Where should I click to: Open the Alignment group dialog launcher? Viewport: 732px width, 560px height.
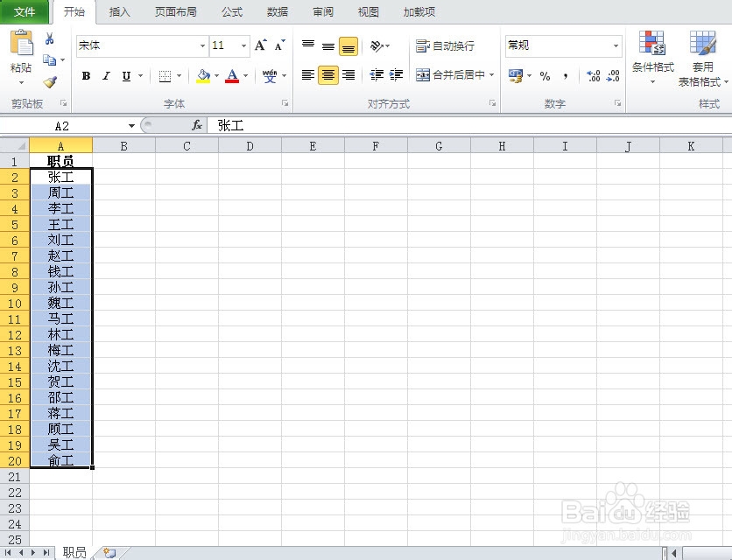(492, 103)
